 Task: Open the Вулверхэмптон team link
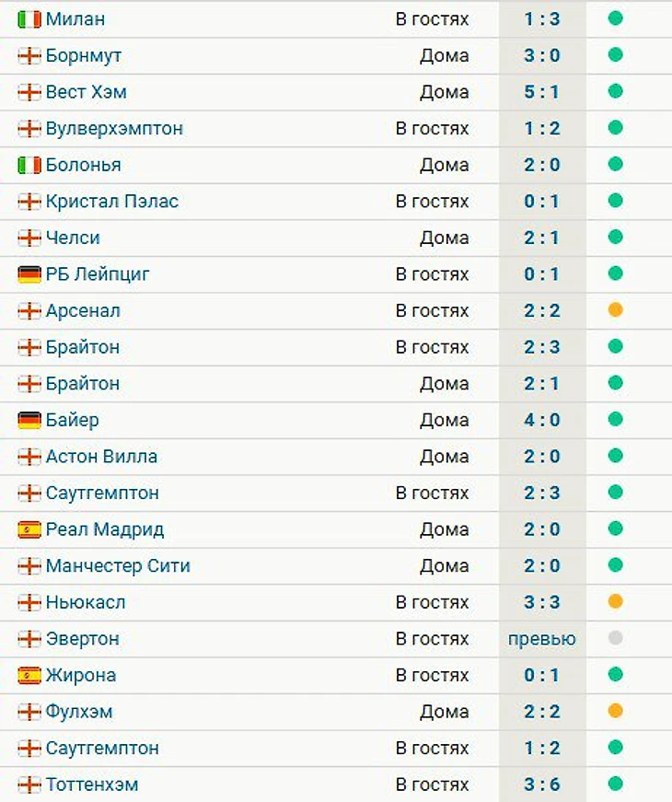[x=114, y=128]
